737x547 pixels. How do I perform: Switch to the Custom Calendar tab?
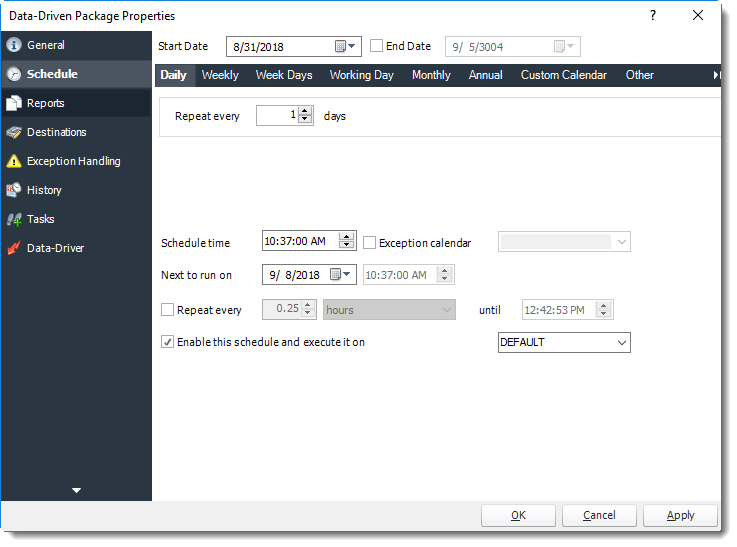coord(564,75)
